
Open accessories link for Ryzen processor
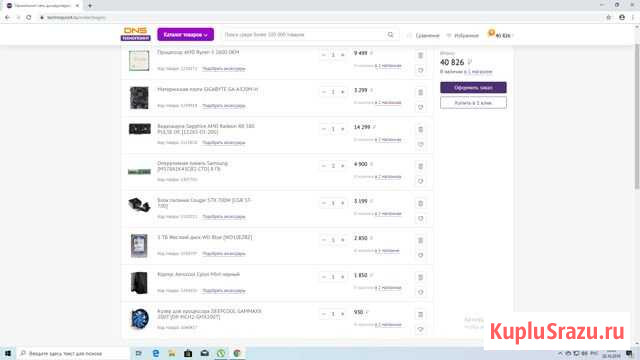pos(224,69)
